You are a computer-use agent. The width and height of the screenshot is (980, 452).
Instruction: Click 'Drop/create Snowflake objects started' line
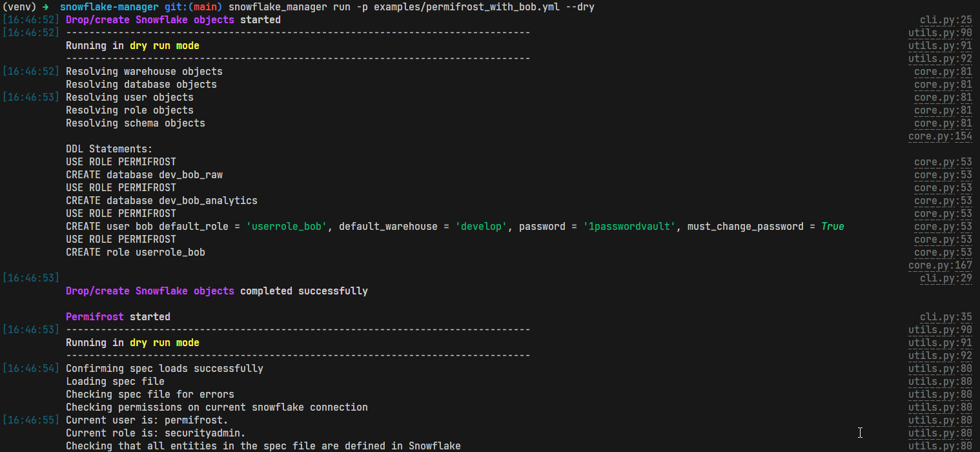tap(173, 20)
